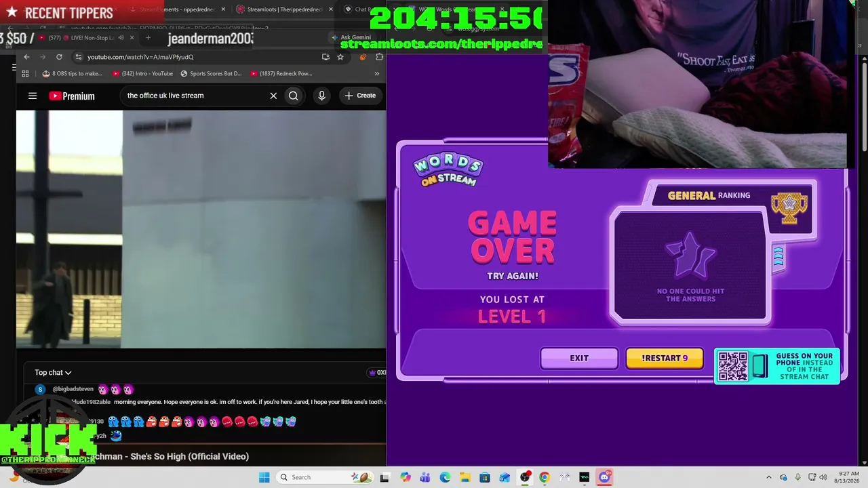Open OBS Studio from the taskbar
Viewport: 868px width, 488px height.
coord(525,477)
